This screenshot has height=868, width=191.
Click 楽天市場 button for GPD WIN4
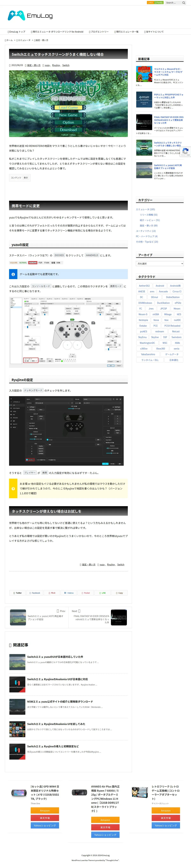[x=45, y=818]
